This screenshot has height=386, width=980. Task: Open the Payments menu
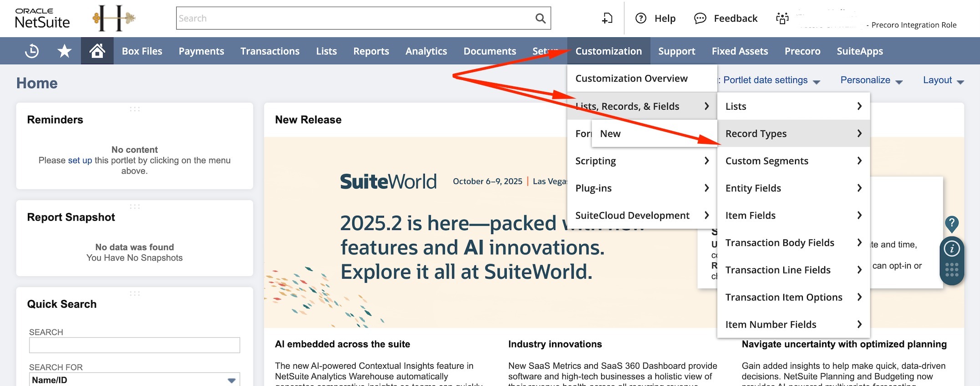tap(201, 51)
